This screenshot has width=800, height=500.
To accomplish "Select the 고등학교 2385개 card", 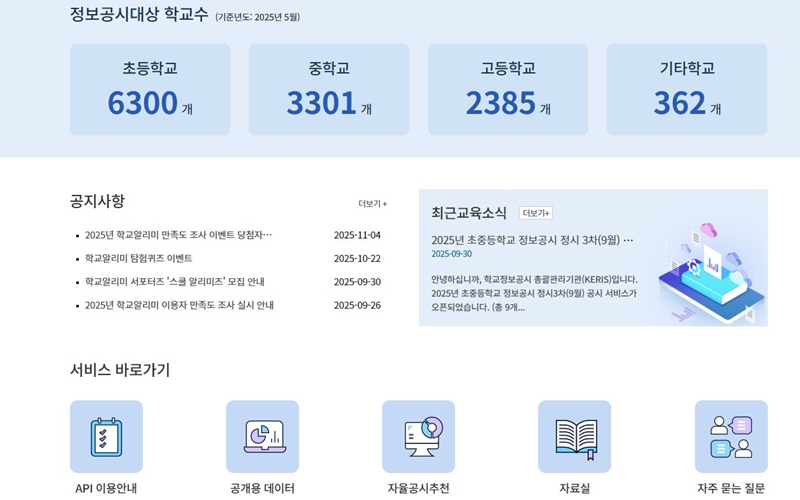I will click(508, 89).
